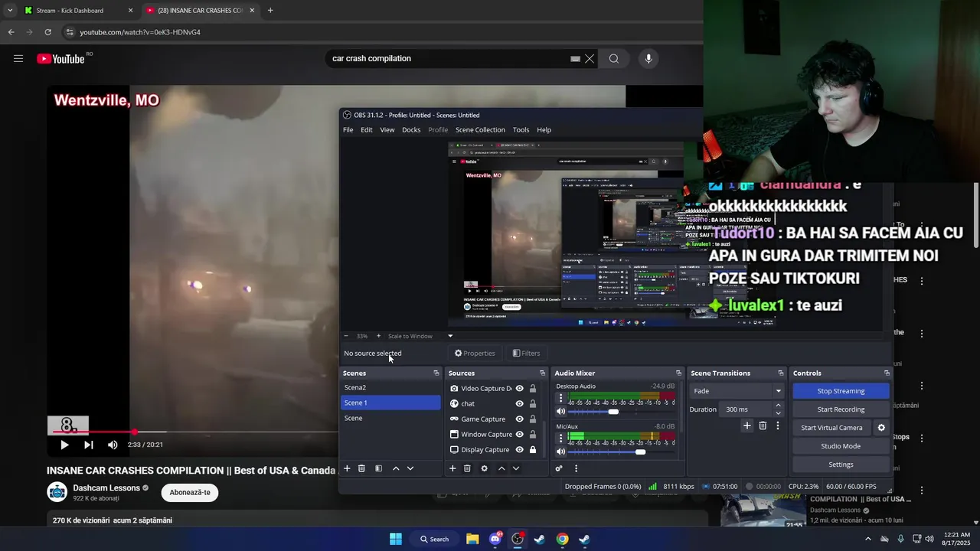Open transition properties three-dot menu

tap(778, 425)
